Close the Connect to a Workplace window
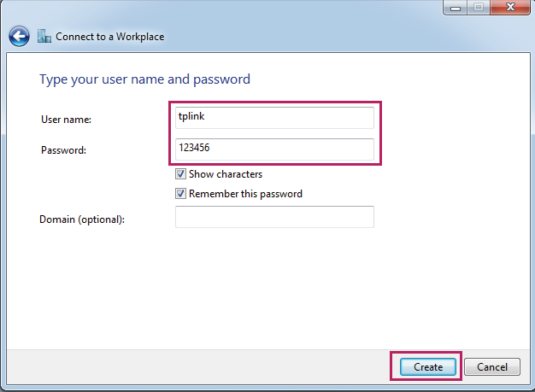Image resolution: width=535 pixels, height=392 pixels. tap(509, 6)
